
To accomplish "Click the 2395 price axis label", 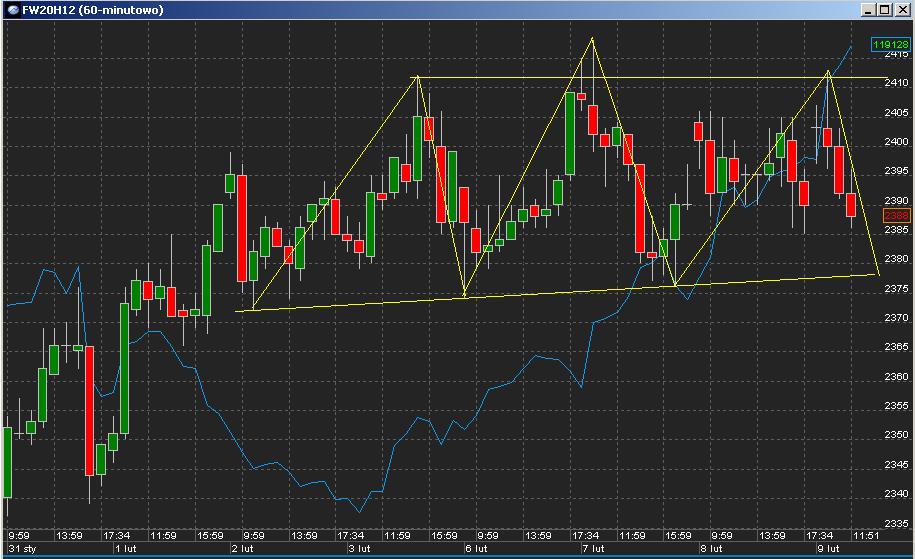I will pyautogui.click(x=896, y=170).
